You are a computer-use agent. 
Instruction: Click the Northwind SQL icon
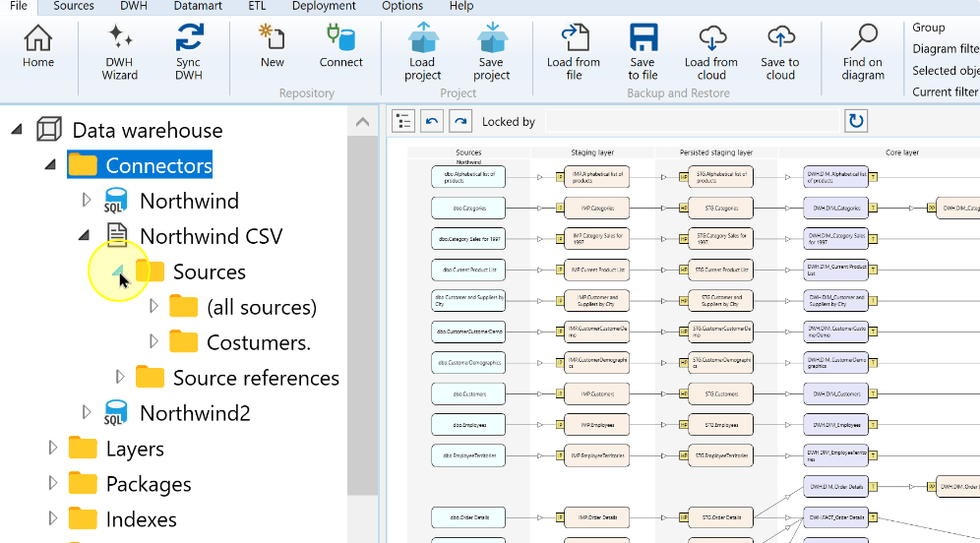(x=116, y=201)
